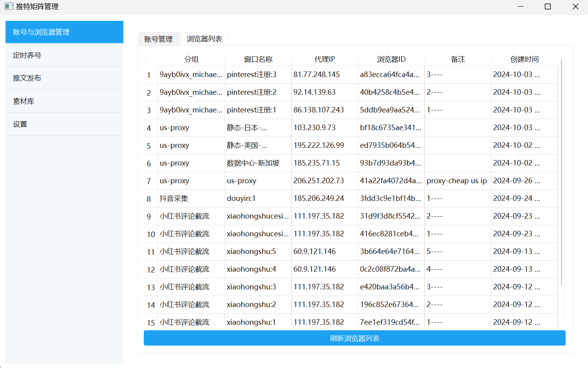Viewport: 588px width, 368px height.
Task: Click the 代理IP column header
Action: pyautogui.click(x=324, y=59)
